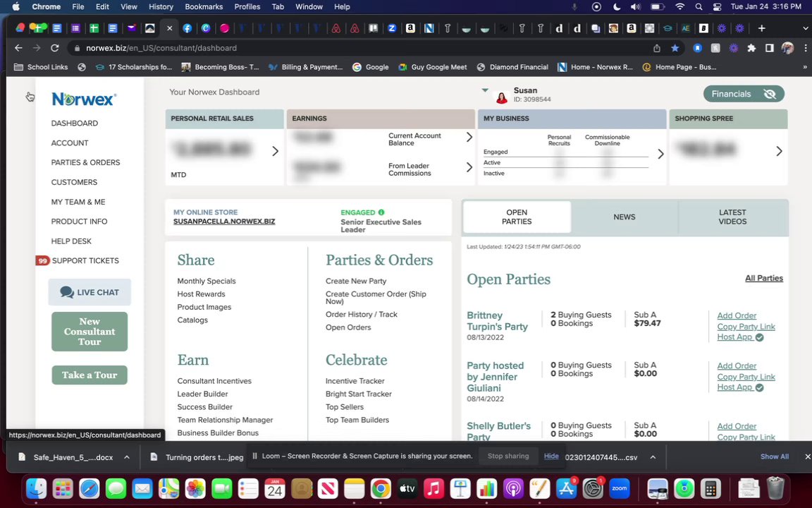
Task: Add Order for Jennifer Giuliani party
Action: pos(737,366)
